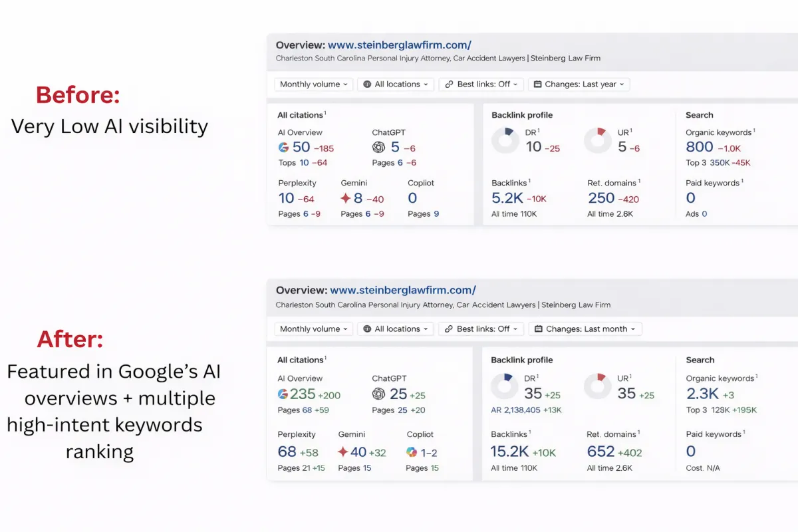
Task: Open Monthly volume dropdown in bottom panel
Action: point(315,329)
